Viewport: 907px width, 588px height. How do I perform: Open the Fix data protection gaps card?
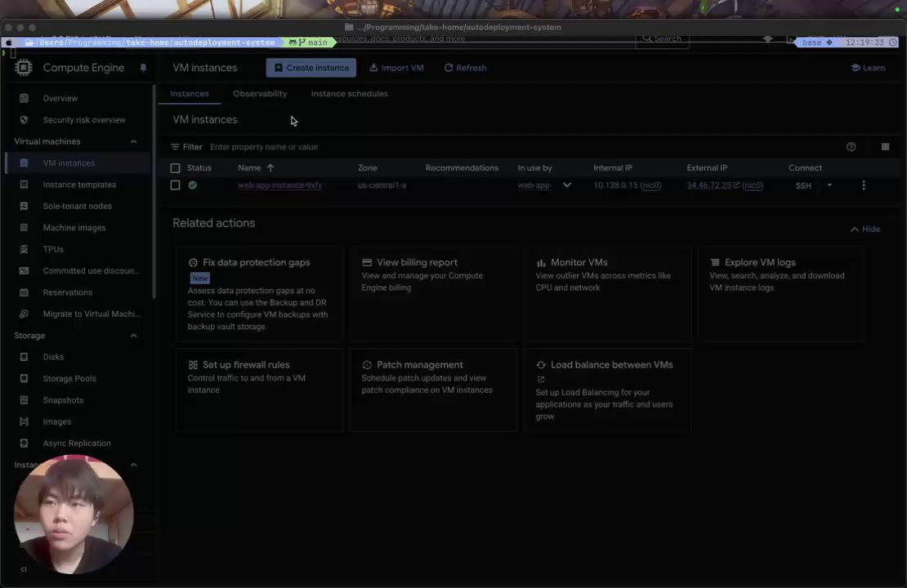tap(259, 294)
